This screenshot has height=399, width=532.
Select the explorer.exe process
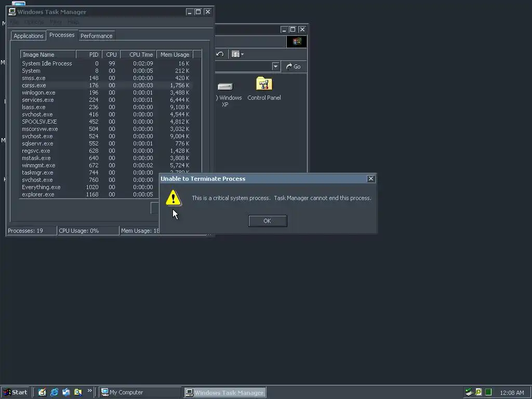[x=90, y=194]
